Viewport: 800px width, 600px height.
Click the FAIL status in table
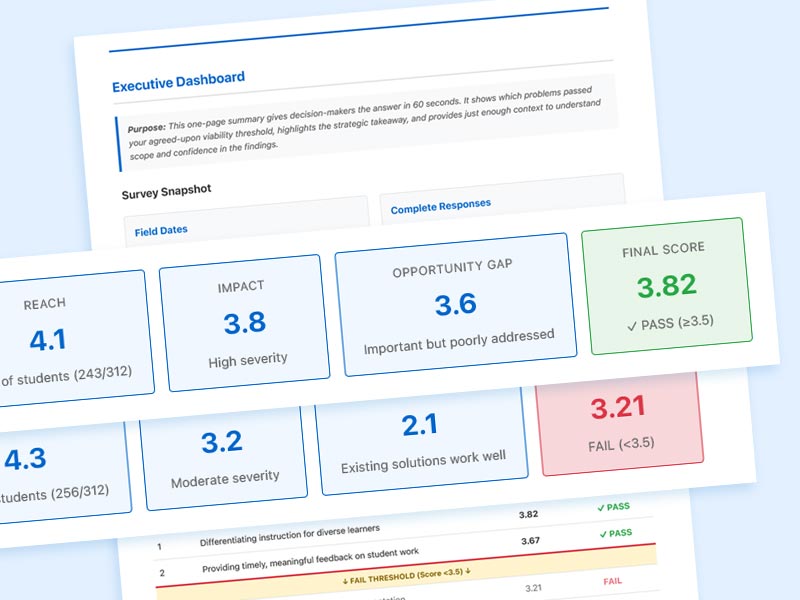point(612,581)
